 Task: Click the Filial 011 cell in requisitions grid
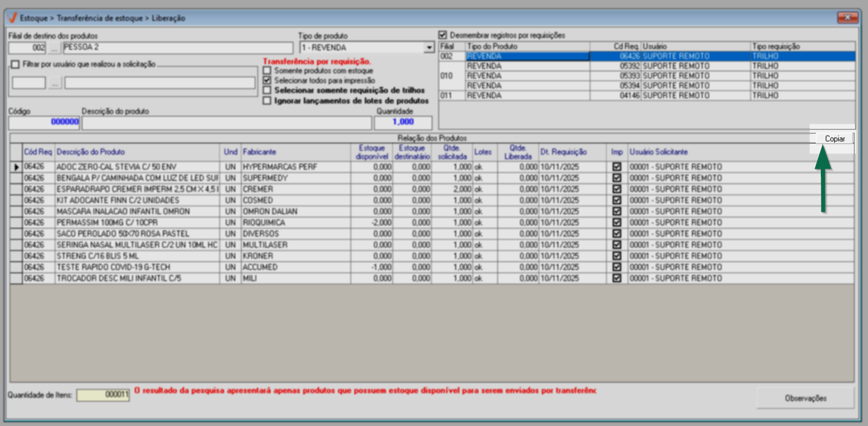pos(452,95)
